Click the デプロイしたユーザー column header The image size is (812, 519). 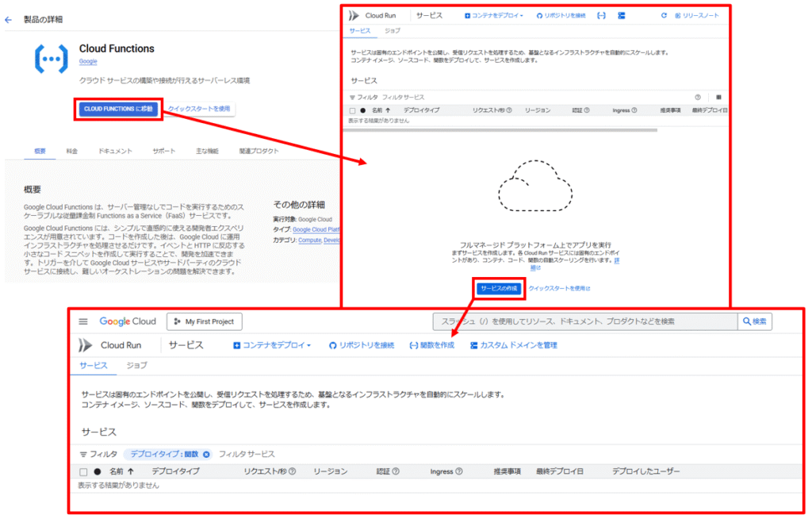pos(645,471)
